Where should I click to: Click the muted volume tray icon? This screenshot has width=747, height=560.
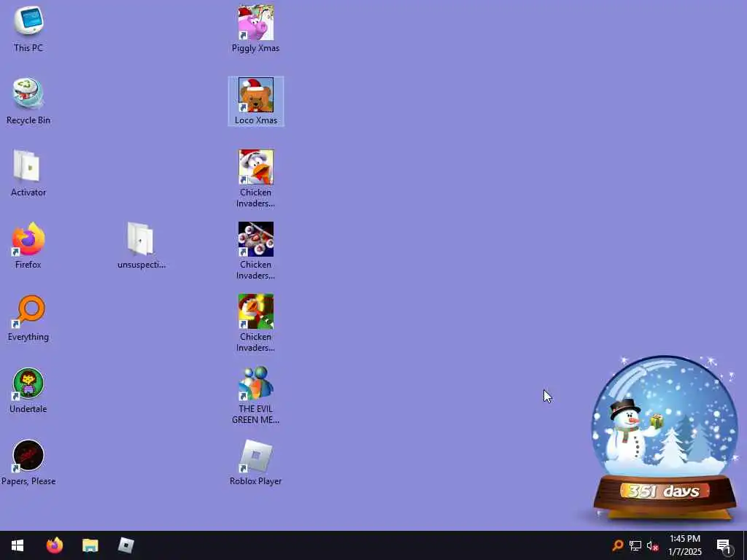pyautogui.click(x=653, y=545)
